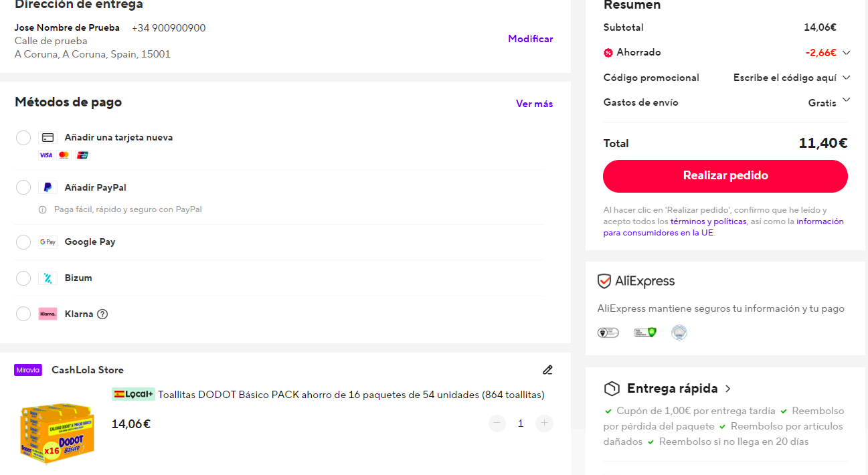The height and width of the screenshot is (475, 868).
Task: Click the phone number +34 900900900
Action: (169, 28)
